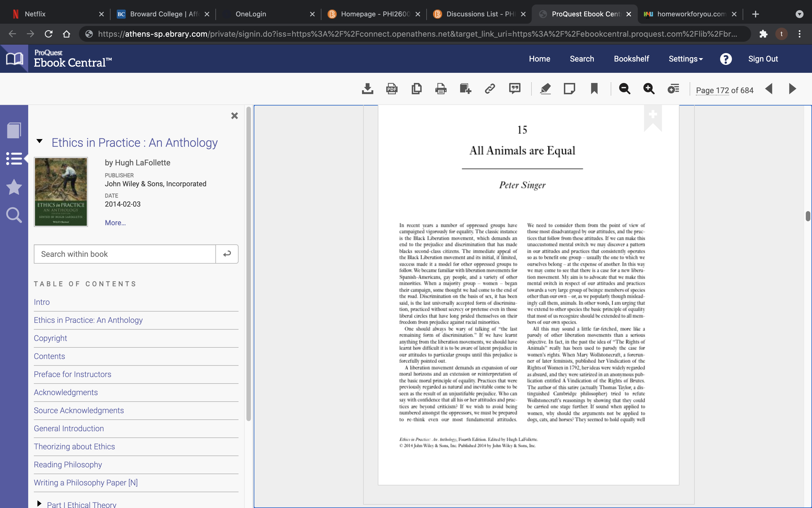Add bookmark ribbon on page corner
812x508 pixels.
click(x=653, y=118)
